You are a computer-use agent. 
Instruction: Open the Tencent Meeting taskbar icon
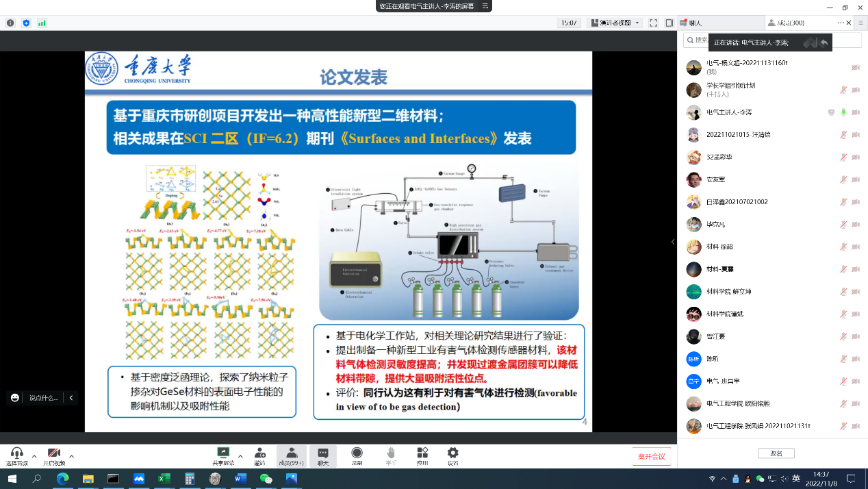pos(139,479)
